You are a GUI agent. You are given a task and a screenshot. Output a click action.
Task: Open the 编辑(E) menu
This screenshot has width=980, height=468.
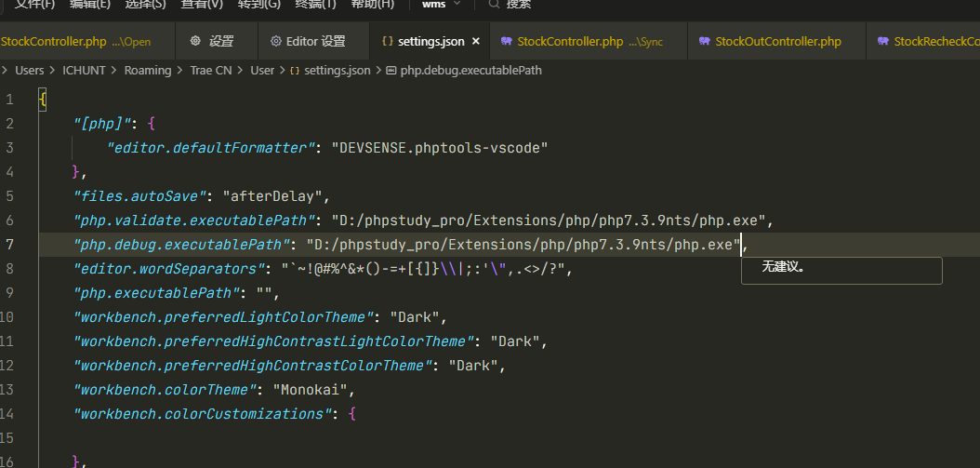point(90,4)
